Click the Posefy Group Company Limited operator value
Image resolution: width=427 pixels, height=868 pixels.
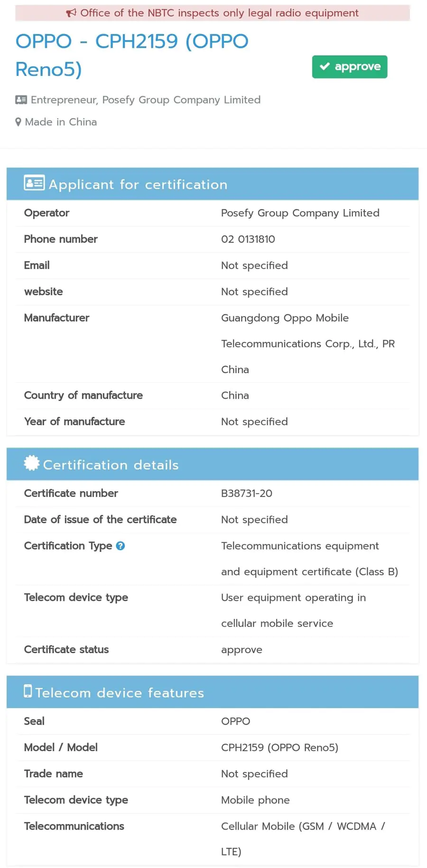click(300, 213)
